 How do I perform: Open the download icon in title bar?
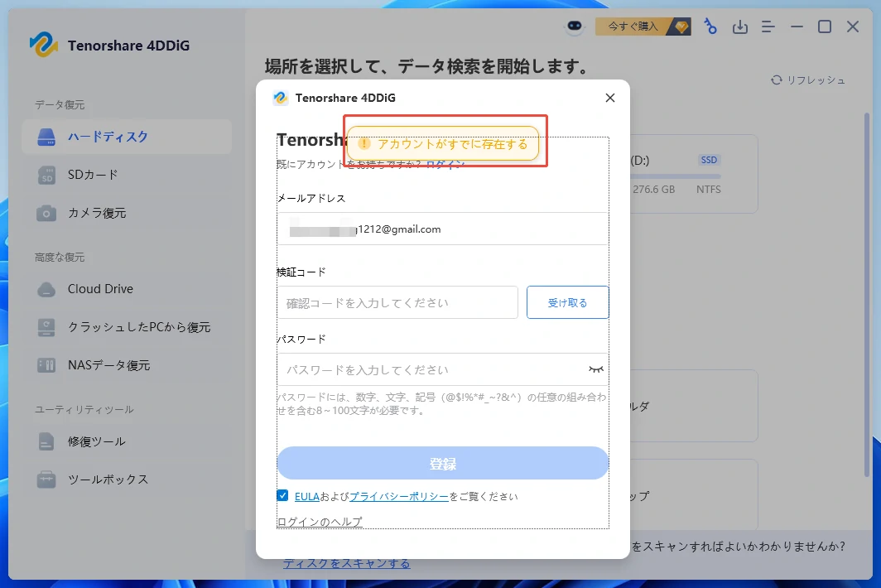[740, 27]
